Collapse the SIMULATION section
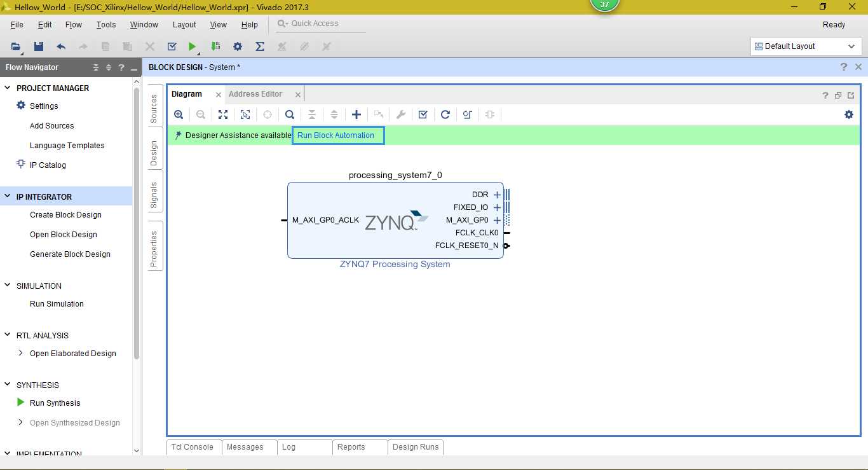Screen dimensions: 868x470 click(x=8, y=286)
